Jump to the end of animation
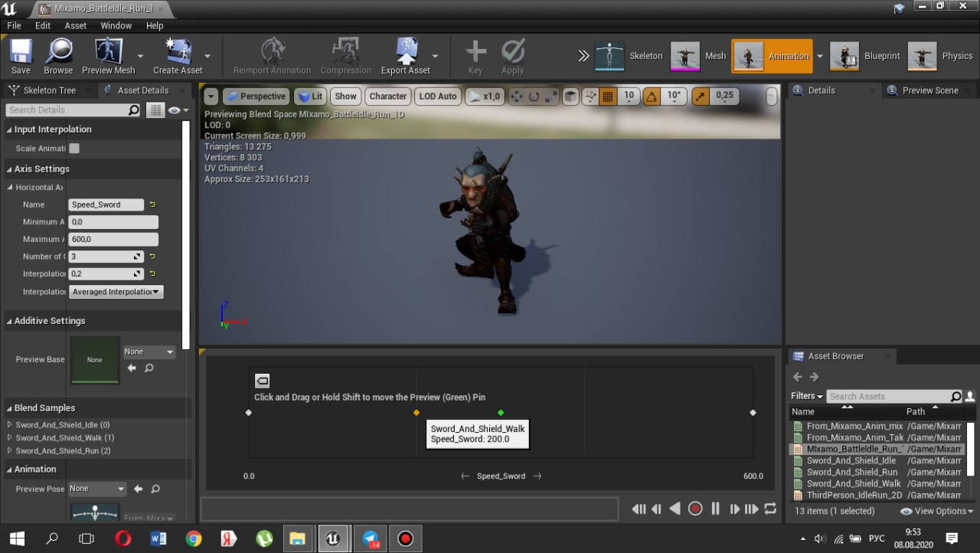 [752, 509]
